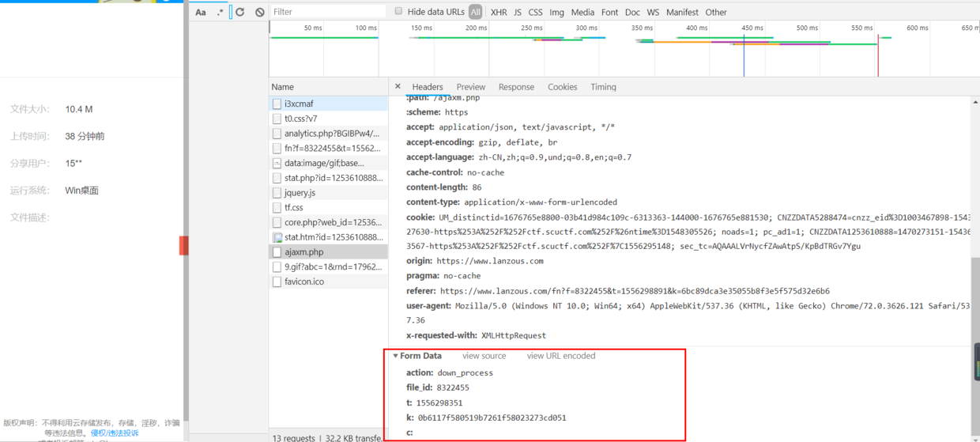Click file icon next to analytics.php request
This screenshot has width=980, height=442.
tap(277, 134)
